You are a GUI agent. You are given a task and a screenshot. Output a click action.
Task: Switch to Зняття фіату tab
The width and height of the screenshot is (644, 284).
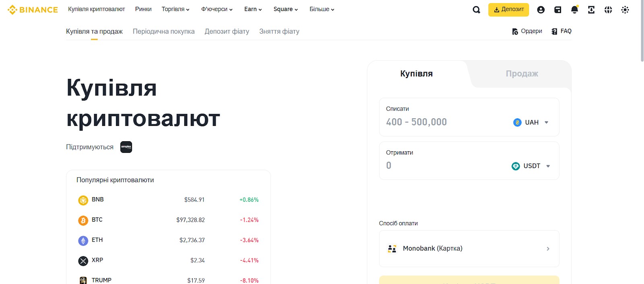(x=279, y=31)
